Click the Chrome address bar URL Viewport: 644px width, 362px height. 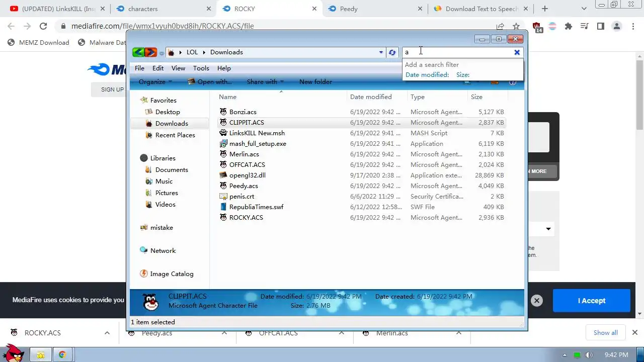tap(163, 26)
